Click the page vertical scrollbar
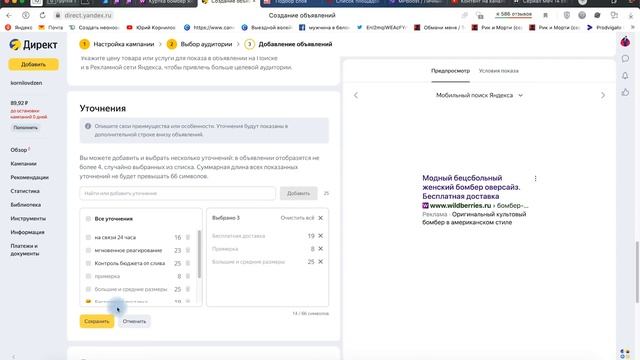 (x=637, y=271)
